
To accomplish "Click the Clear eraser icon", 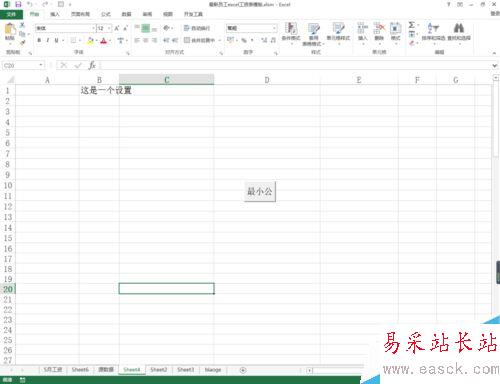I will 412,43.
